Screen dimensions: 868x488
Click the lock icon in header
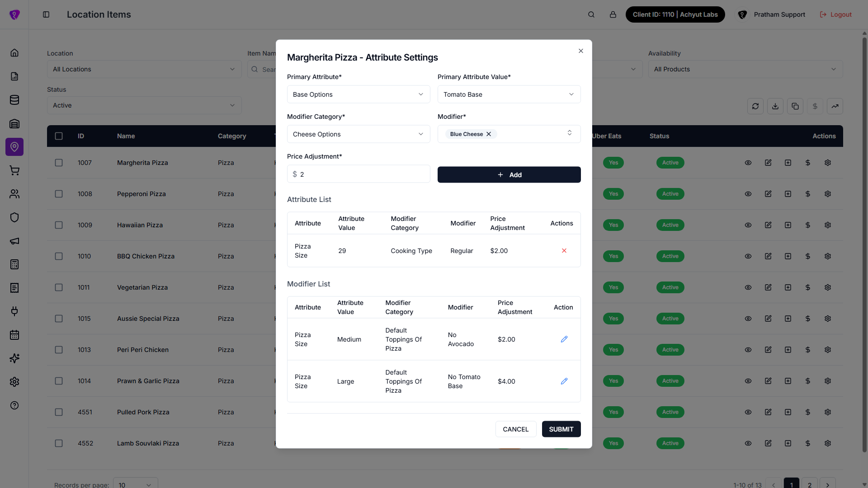pyautogui.click(x=613, y=14)
